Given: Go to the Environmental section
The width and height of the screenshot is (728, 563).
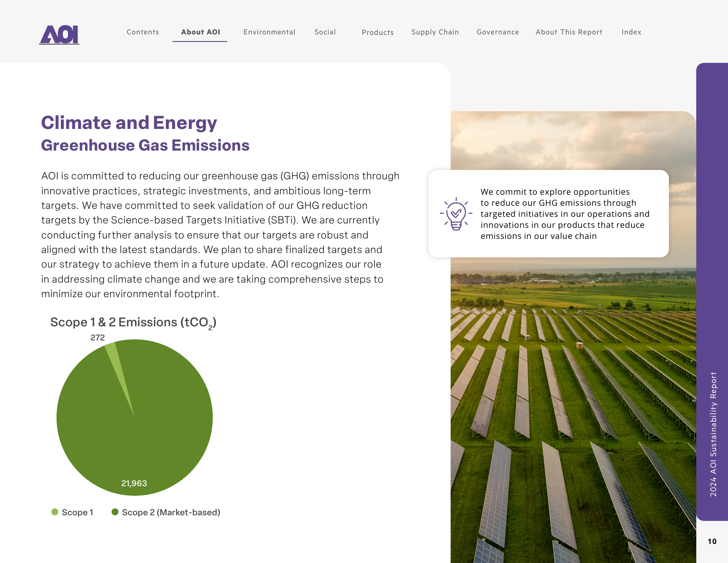Looking at the screenshot, I should (269, 32).
